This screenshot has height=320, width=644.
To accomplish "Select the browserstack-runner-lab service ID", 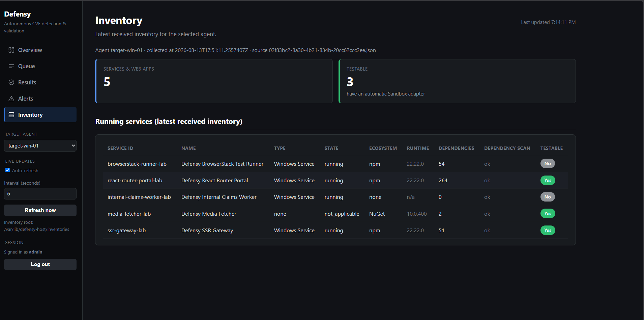I will point(137,164).
